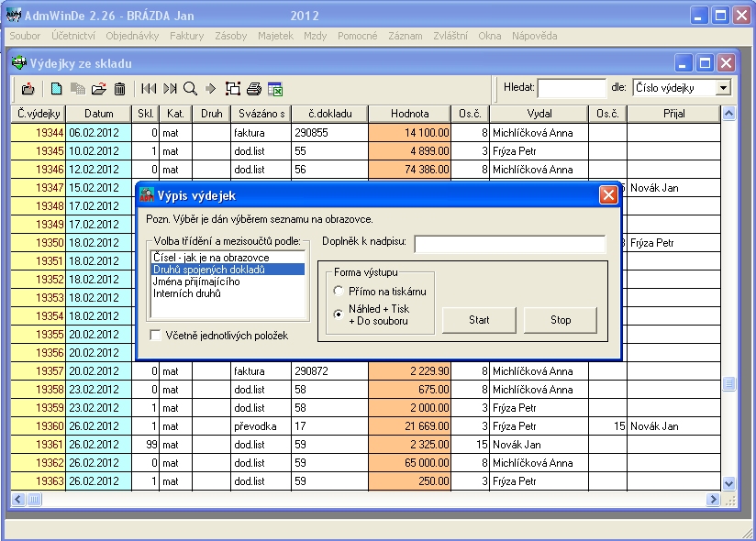Open Účetnictví menu
Viewport: 756px width, 541px height.
pos(73,36)
